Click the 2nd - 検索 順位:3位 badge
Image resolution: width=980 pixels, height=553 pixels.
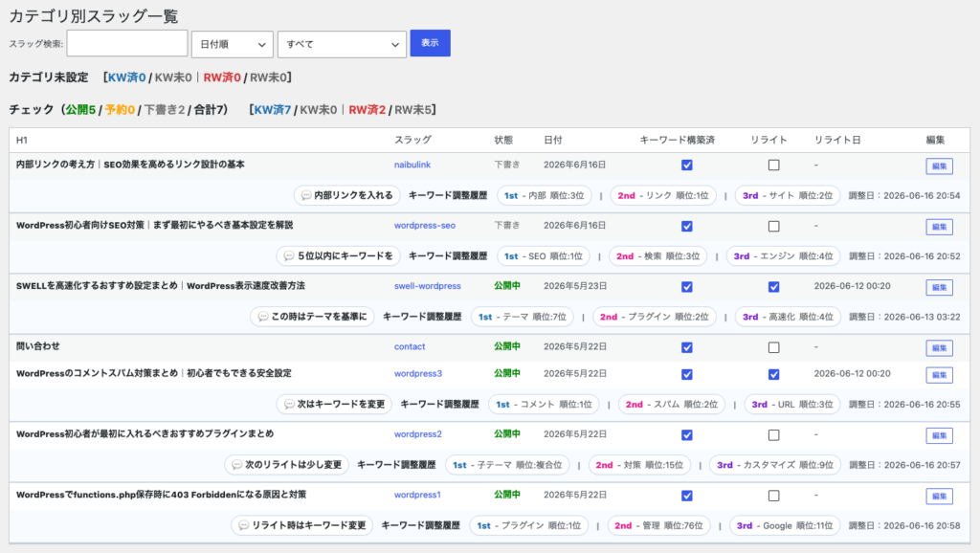658,256
